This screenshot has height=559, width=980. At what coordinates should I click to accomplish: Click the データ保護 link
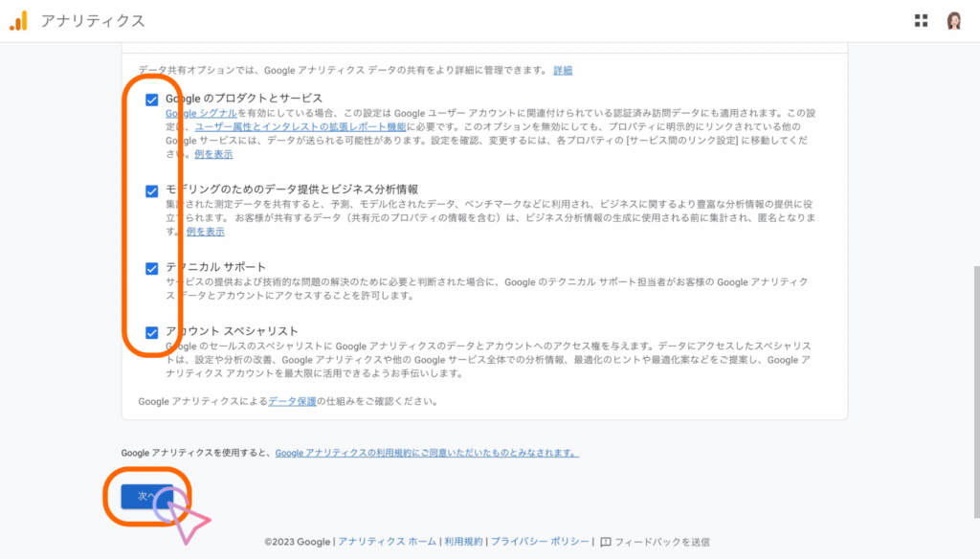click(292, 401)
